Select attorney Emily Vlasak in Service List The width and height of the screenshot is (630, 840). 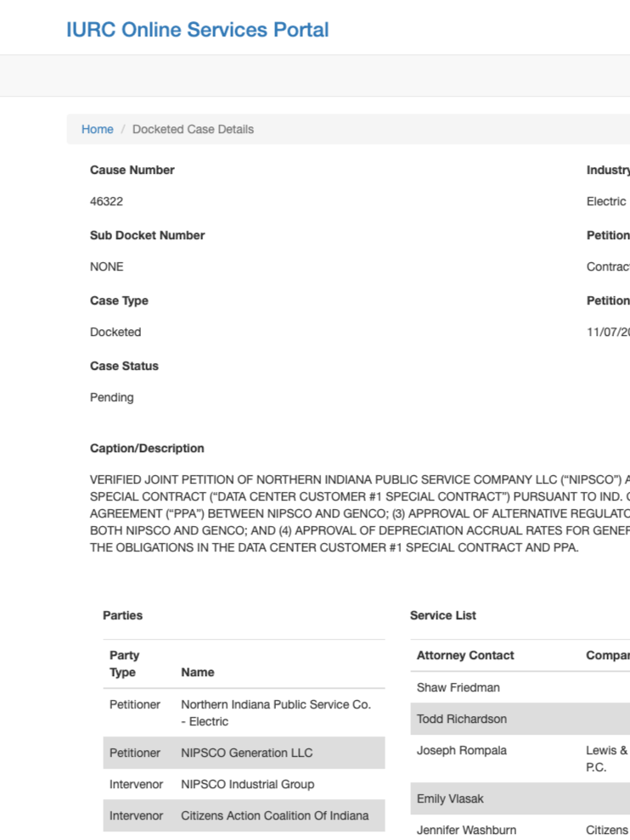point(450,798)
